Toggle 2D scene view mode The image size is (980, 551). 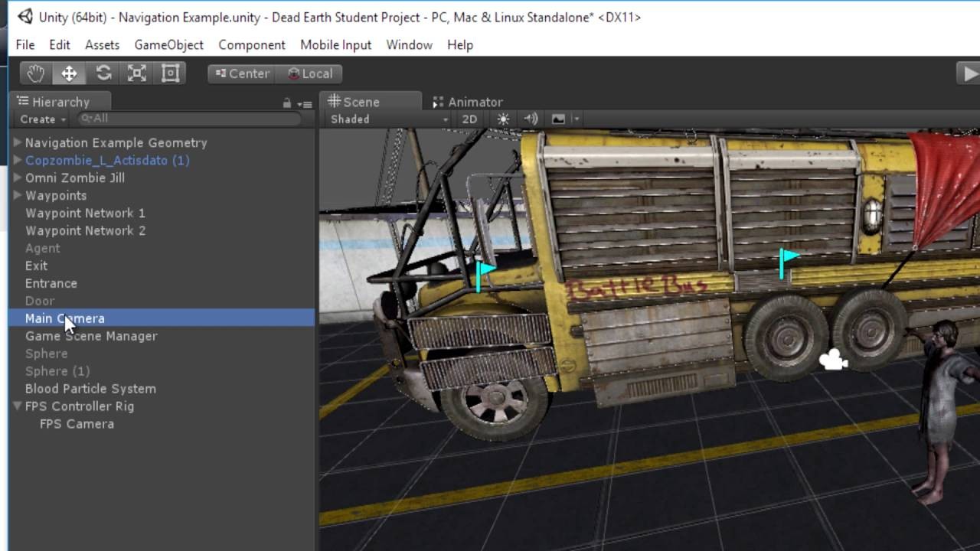click(x=469, y=119)
